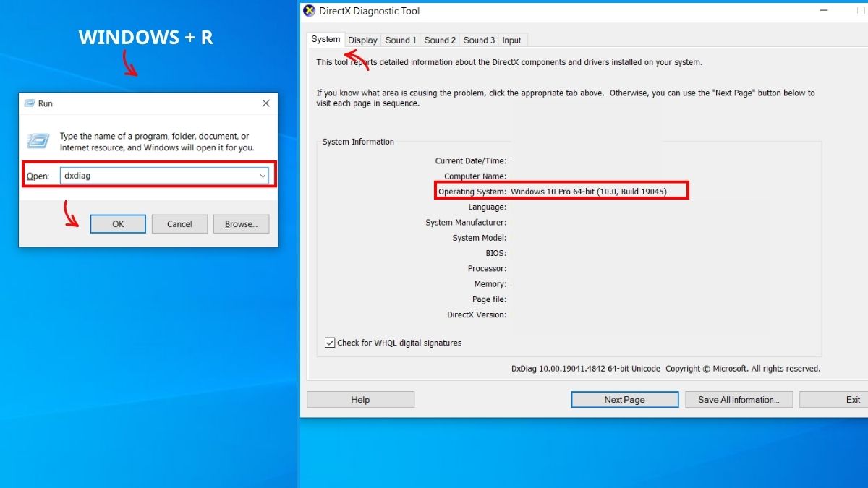The width and height of the screenshot is (868, 488).
Task: Open the Sound 3 tab
Action: click(x=479, y=40)
